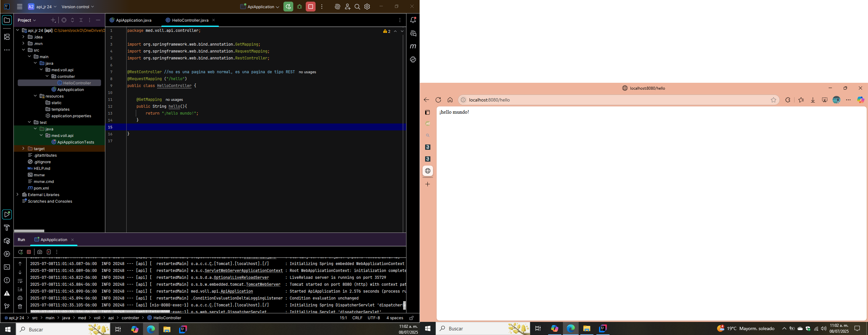Rerun the app from the Run panel toolbar
This screenshot has width=868, height=335.
[20, 252]
